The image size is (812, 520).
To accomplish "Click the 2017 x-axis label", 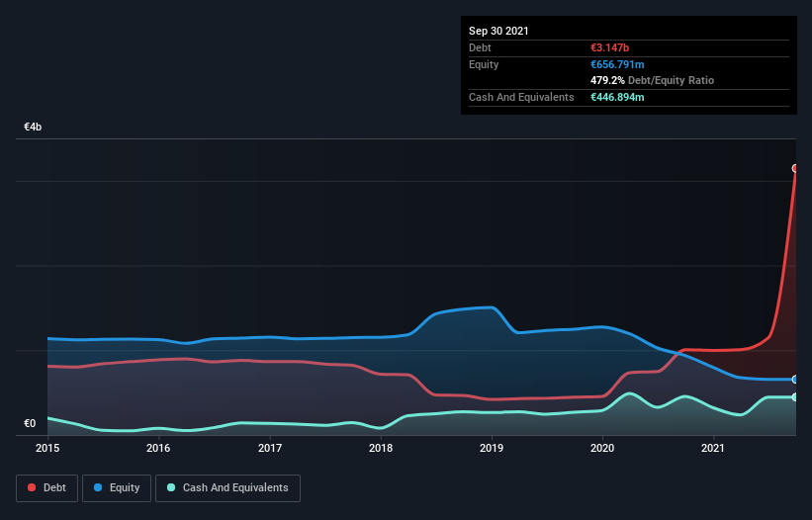I will point(270,448).
